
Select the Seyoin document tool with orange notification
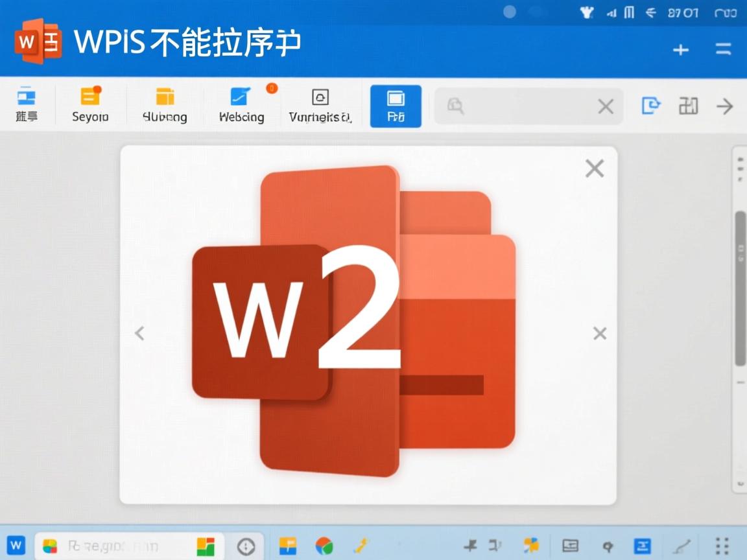coord(90,104)
